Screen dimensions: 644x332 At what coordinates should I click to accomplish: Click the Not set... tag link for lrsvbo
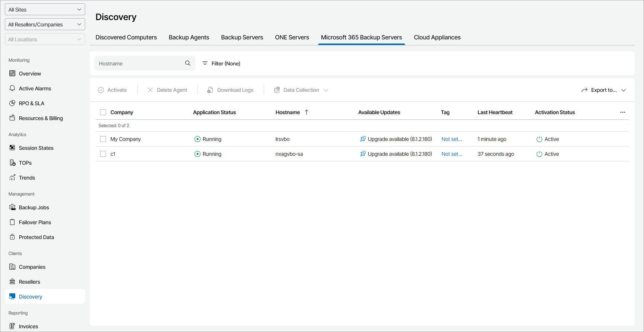[452, 139]
